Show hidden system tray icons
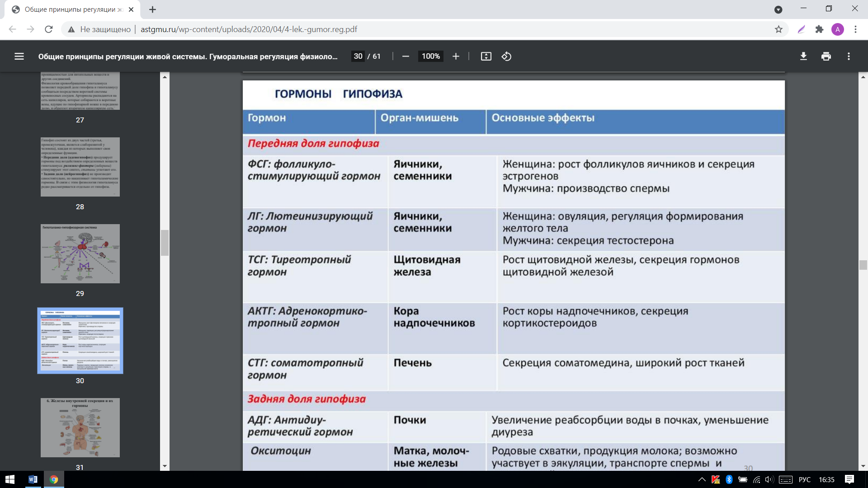 [702, 479]
